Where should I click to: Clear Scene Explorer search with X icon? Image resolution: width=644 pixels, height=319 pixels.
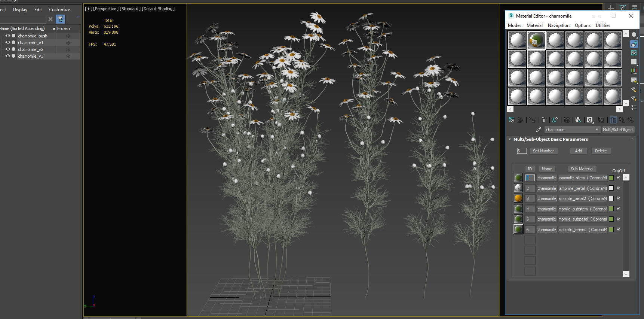50,19
